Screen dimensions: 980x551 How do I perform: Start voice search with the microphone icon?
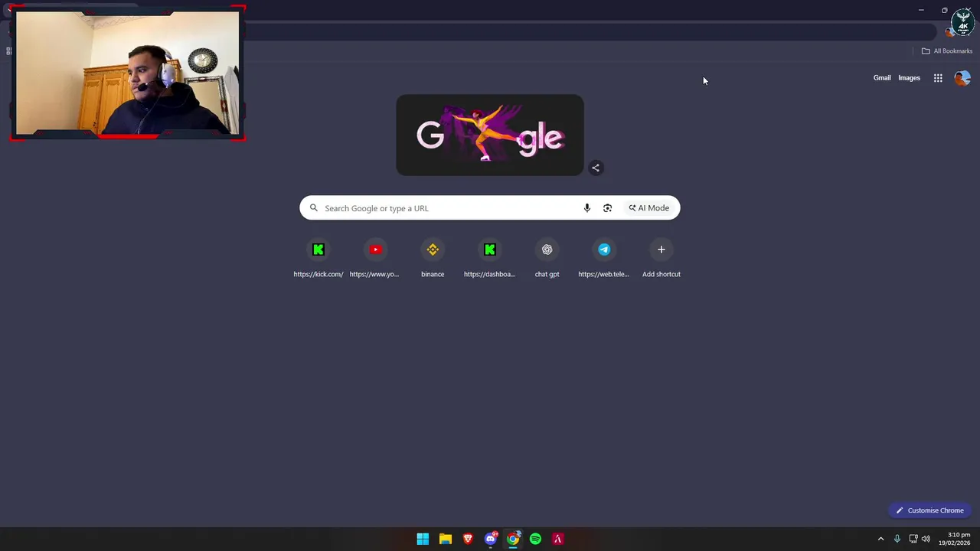point(587,208)
